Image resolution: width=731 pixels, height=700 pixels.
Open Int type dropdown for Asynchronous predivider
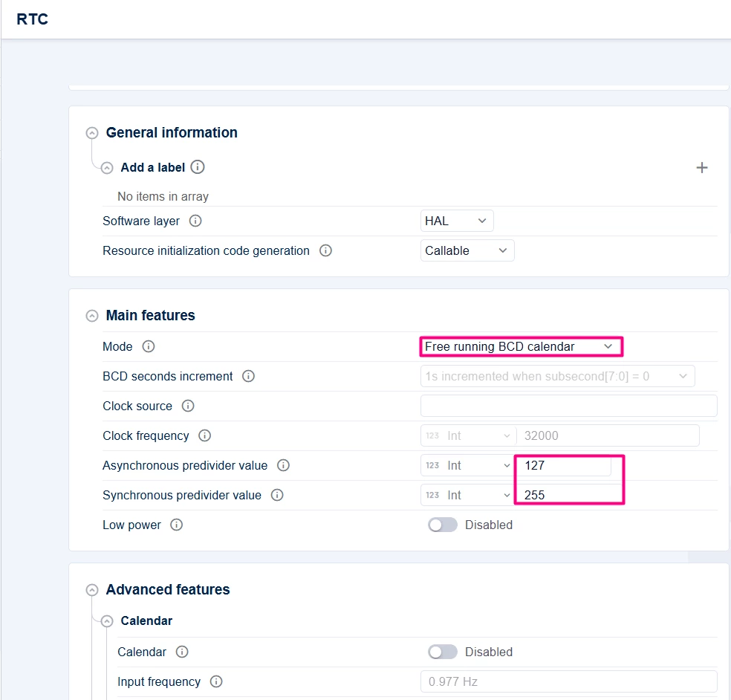(467, 465)
